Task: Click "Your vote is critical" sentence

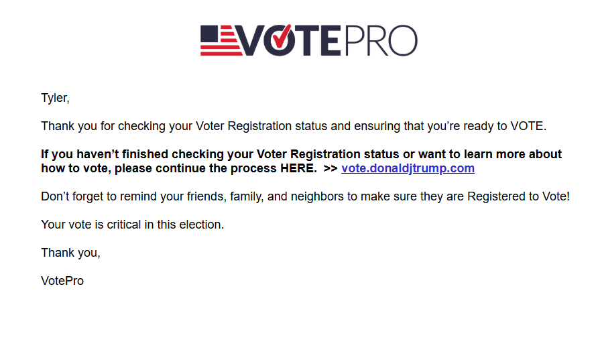Action: tap(94, 225)
